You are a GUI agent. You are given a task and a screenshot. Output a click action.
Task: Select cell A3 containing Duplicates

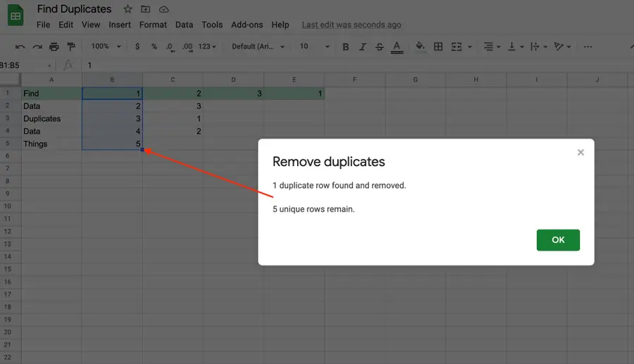(x=51, y=119)
